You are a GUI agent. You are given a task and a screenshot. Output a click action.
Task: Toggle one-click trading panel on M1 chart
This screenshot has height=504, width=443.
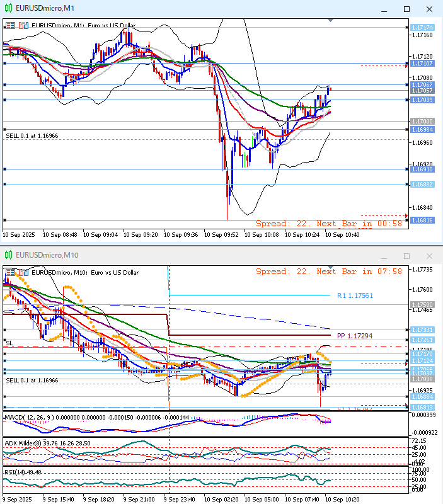pos(11,26)
